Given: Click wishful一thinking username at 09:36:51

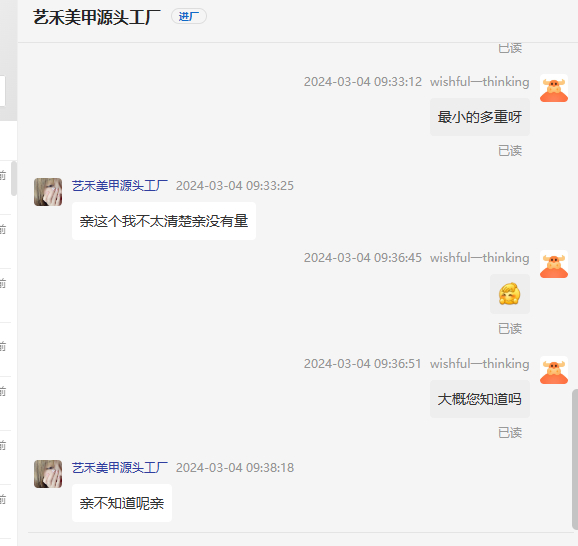Looking at the screenshot, I should [480, 364].
